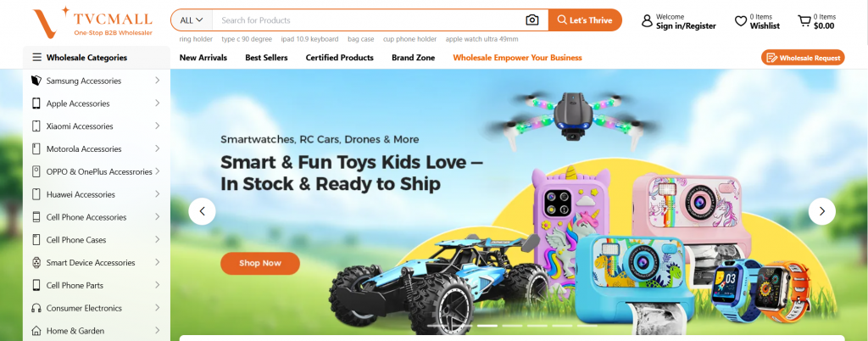Show the next banner slide arrow
The width and height of the screenshot is (868, 341).
pos(821,211)
